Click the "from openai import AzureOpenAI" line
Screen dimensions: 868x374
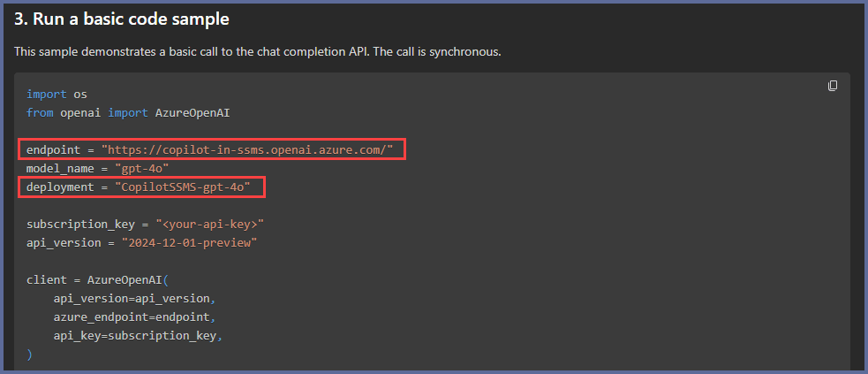[128, 112]
